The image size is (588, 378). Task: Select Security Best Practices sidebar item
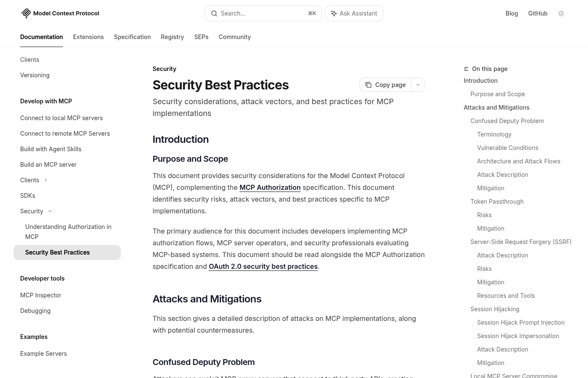pos(67,252)
